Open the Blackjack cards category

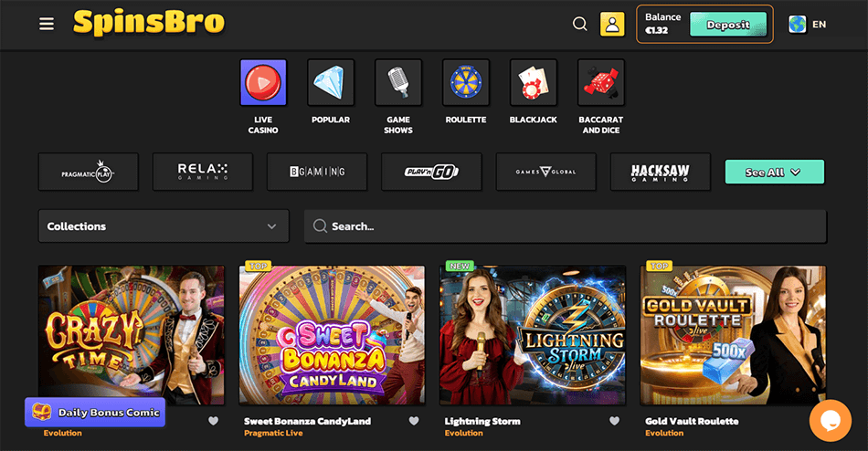coord(533,84)
